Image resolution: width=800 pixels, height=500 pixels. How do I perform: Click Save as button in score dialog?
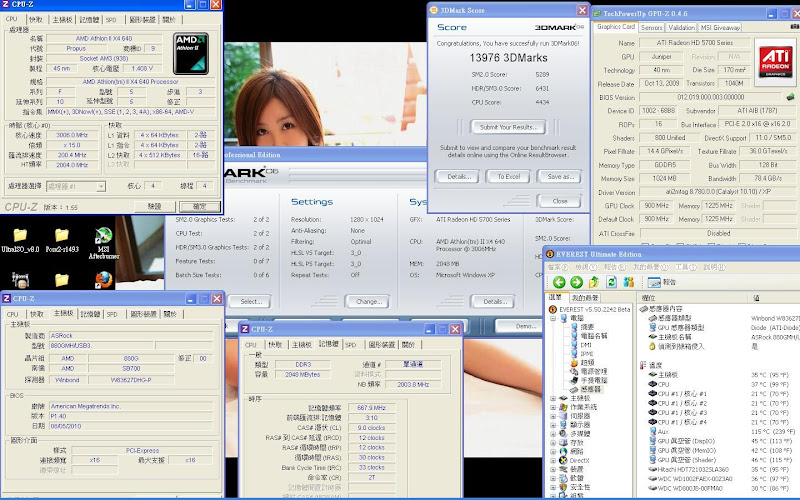[559, 177]
